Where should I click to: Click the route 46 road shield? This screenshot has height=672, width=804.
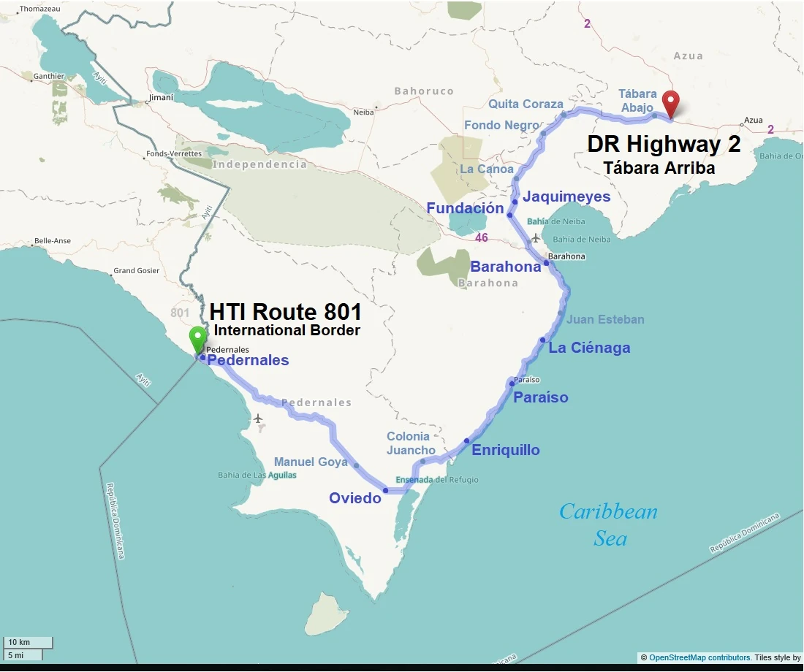481,238
